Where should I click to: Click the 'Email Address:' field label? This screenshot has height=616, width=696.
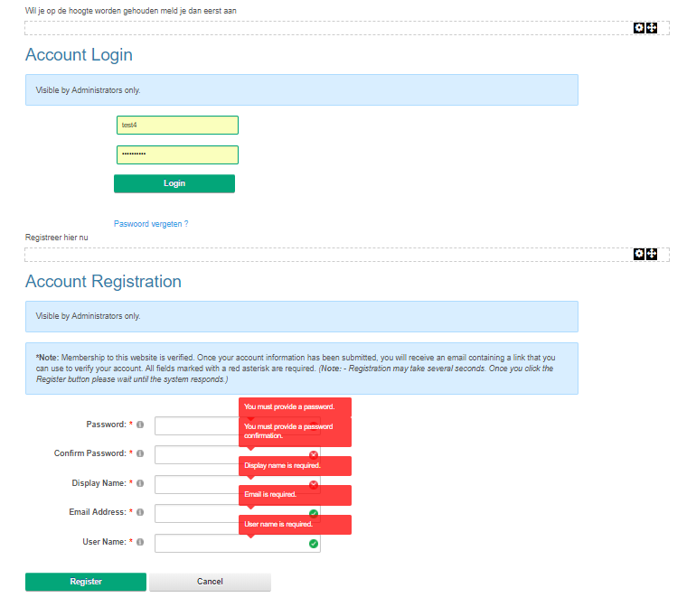[98, 512]
